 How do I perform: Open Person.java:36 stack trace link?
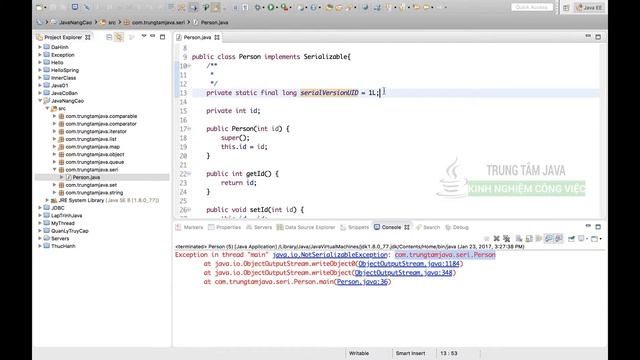pyautogui.click(x=362, y=282)
